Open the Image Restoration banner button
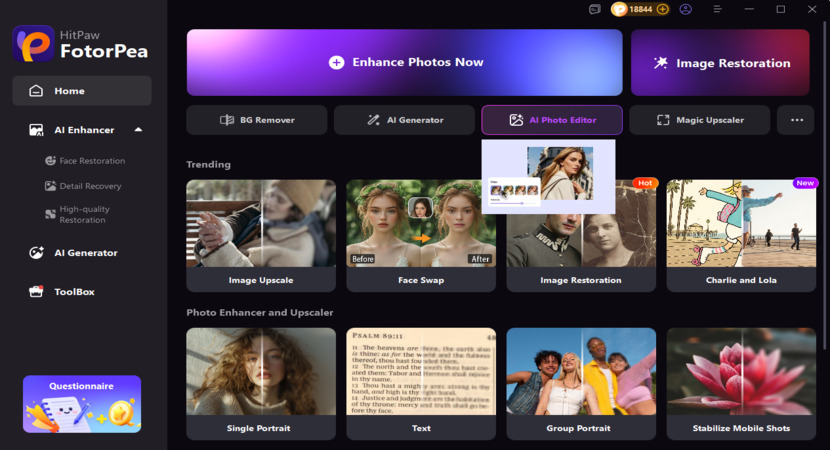 click(x=720, y=62)
